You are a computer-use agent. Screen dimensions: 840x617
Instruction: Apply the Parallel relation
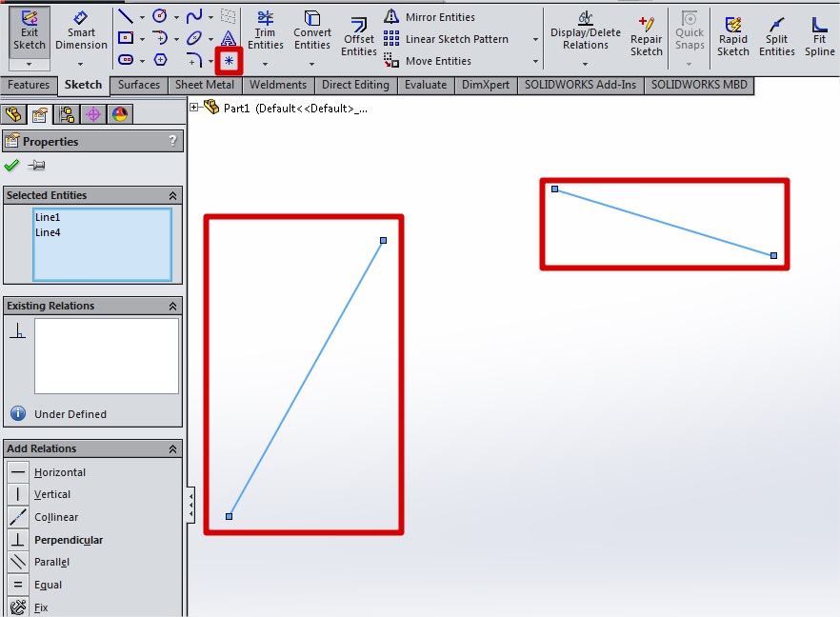[x=51, y=562]
